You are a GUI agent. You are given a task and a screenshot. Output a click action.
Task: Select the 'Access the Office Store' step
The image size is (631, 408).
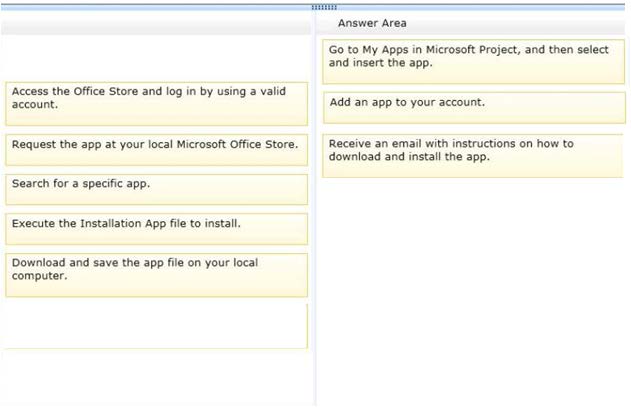click(x=157, y=104)
